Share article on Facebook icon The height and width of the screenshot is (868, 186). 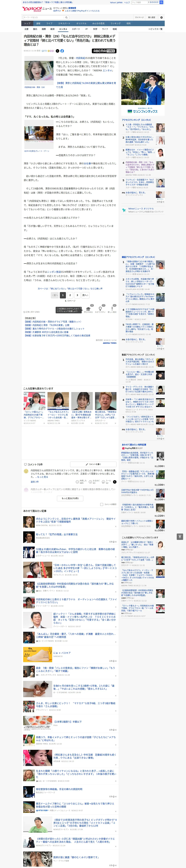pyautogui.click(x=62, y=51)
